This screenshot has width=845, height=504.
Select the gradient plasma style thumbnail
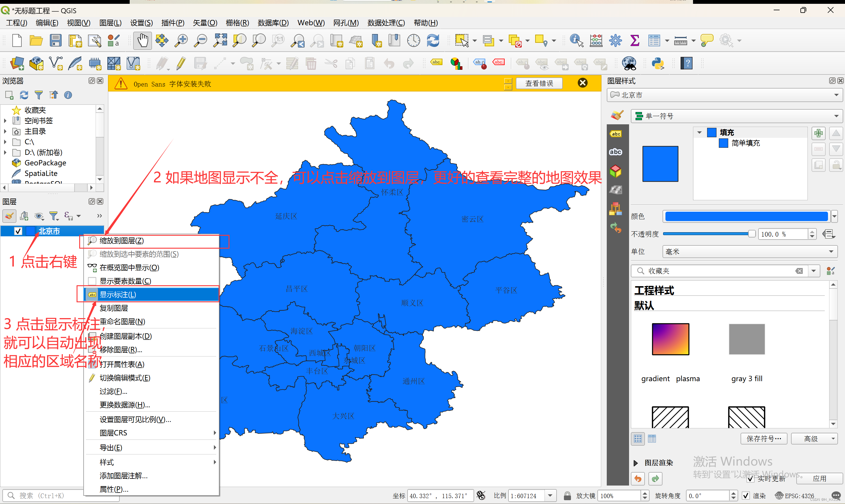670,339
